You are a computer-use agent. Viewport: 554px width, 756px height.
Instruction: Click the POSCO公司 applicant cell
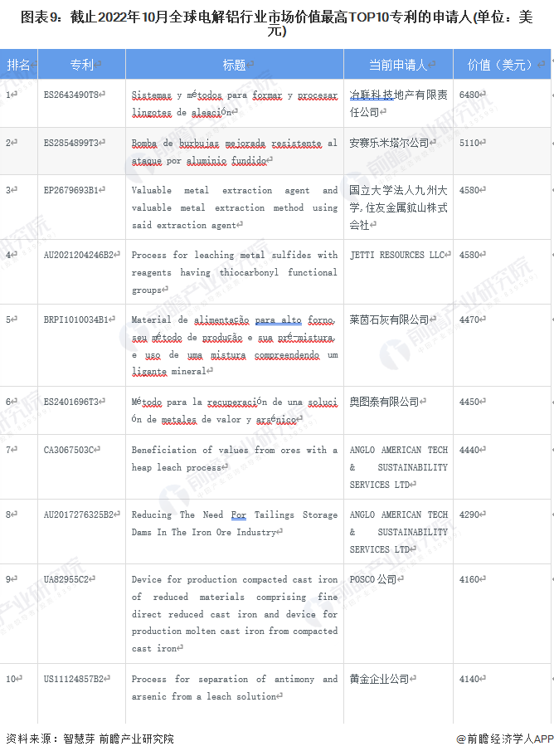(x=373, y=579)
